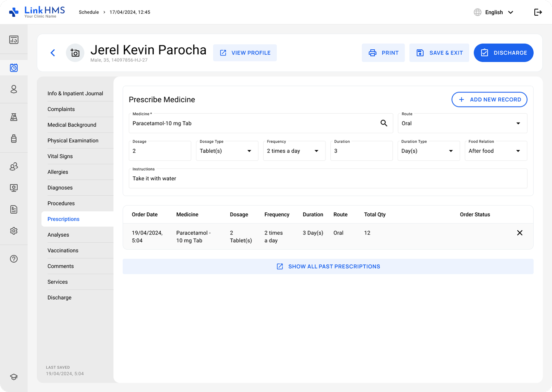Click the Discharge button

click(504, 53)
